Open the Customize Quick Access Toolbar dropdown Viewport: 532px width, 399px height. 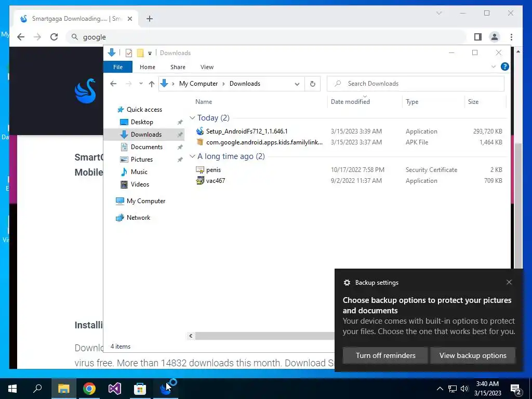coord(150,54)
